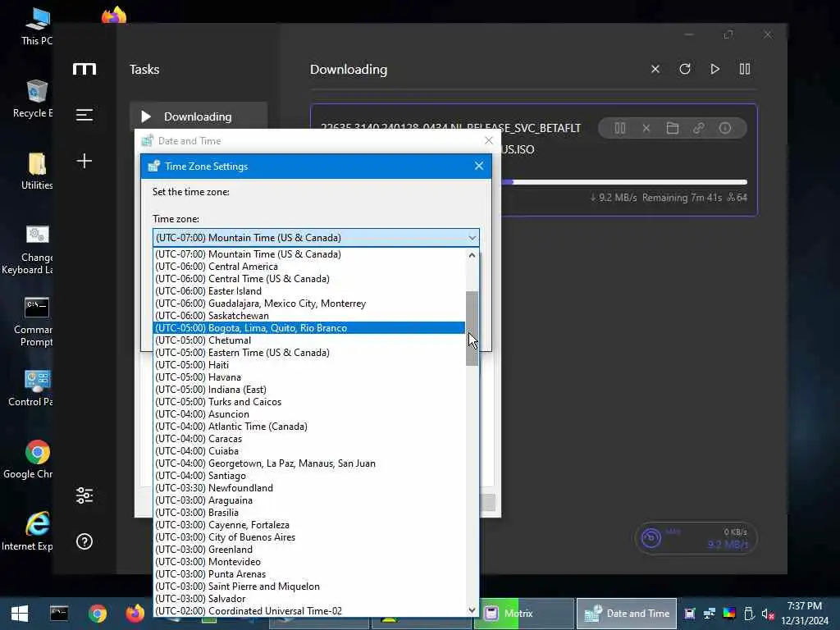The width and height of the screenshot is (840, 630).
Task: Select Chetumal time zone
Action: pos(309,340)
